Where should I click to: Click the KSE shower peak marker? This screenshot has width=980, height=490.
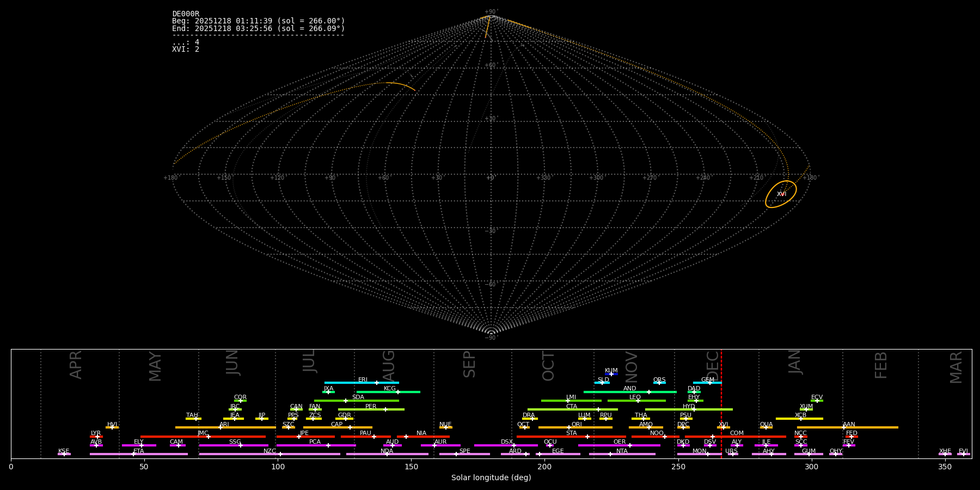click(x=64, y=454)
